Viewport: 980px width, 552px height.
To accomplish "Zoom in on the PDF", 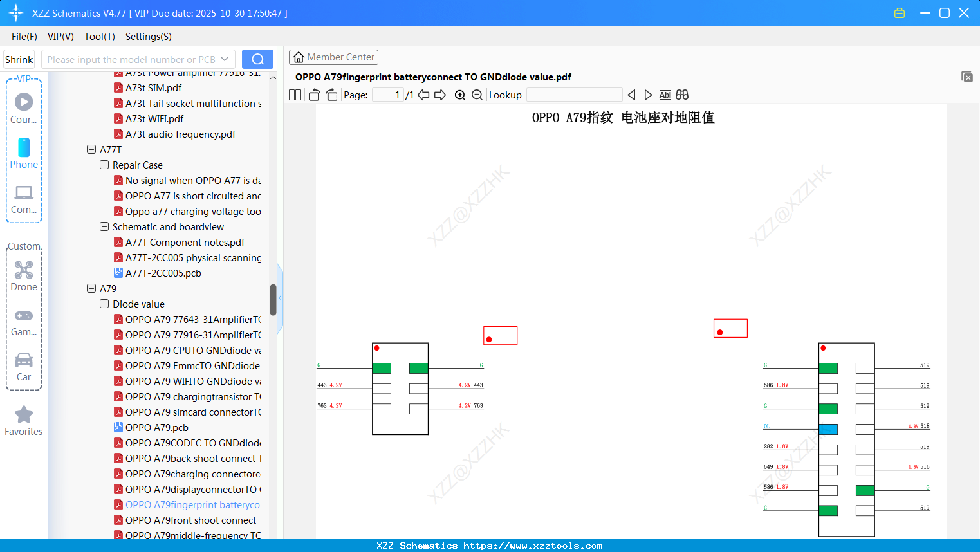I will tap(460, 95).
